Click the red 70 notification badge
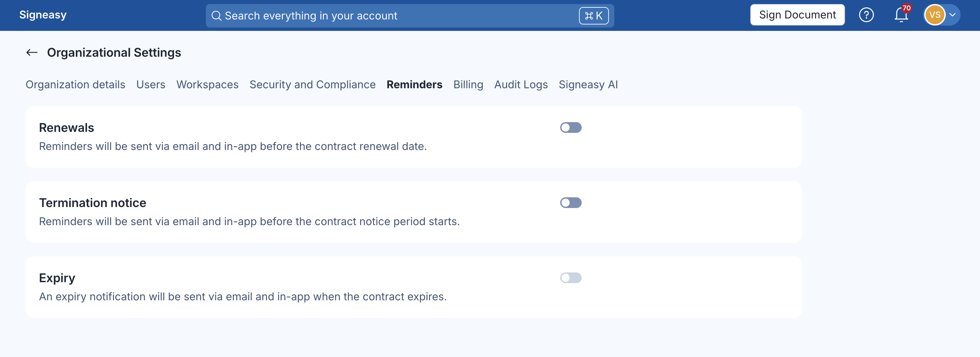The image size is (980, 357). [x=906, y=8]
